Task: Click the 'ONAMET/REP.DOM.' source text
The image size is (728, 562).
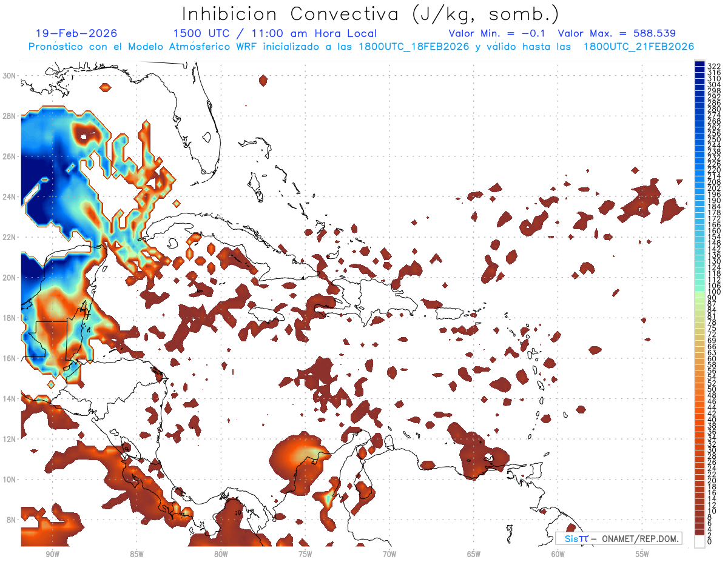Action: [x=639, y=538]
